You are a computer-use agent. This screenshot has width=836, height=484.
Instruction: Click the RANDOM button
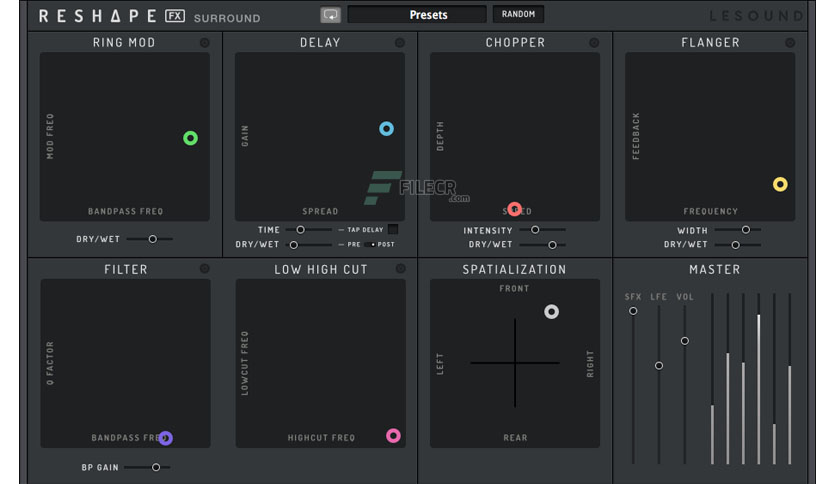(x=518, y=14)
